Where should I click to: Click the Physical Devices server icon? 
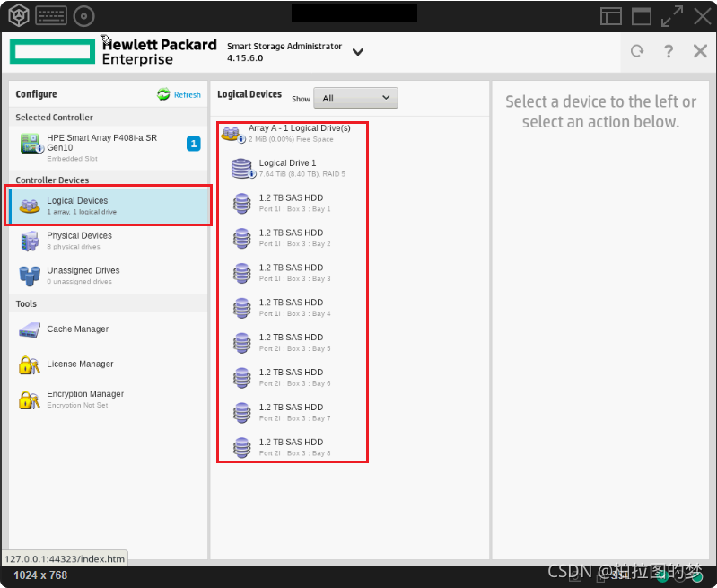point(30,241)
